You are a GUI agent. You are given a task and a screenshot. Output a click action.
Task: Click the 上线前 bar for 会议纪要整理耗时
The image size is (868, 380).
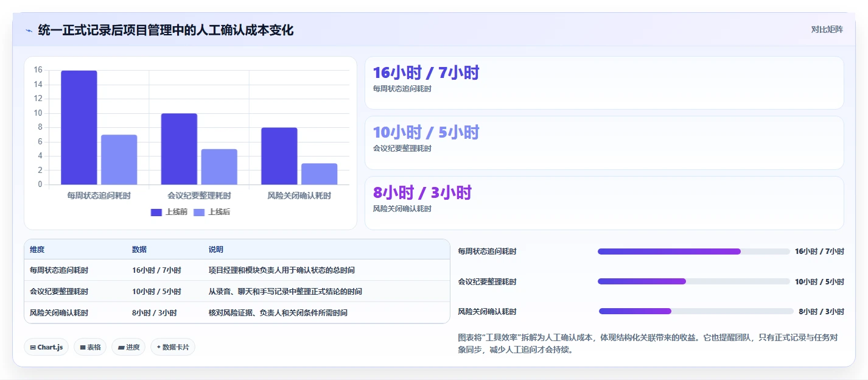pyautogui.click(x=179, y=149)
